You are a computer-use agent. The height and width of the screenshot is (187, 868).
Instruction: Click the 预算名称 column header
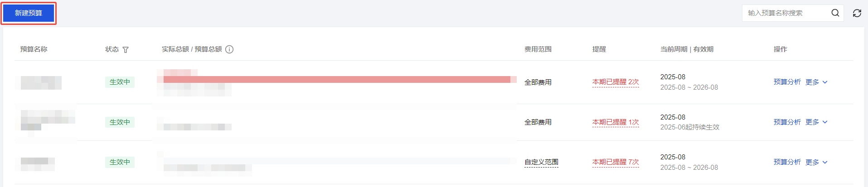(x=34, y=49)
